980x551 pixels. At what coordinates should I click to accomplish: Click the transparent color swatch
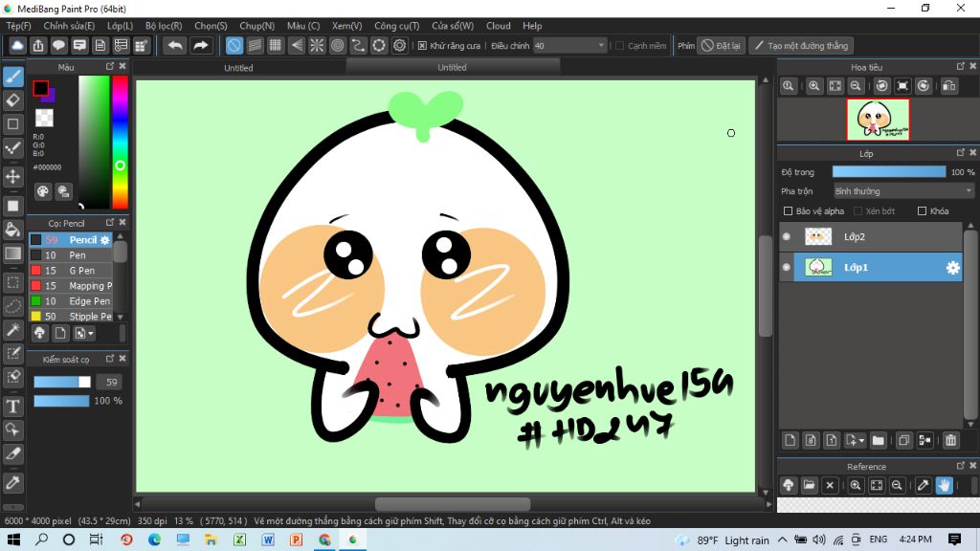click(x=44, y=118)
